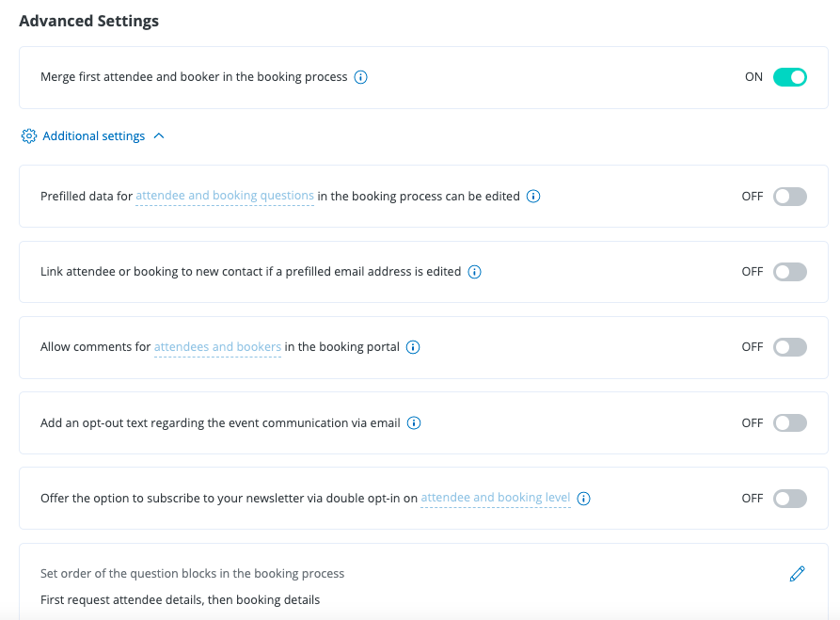Turn on Allow comments in booking portal
The height and width of the screenshot is (620, 840).
click(789, 347)
